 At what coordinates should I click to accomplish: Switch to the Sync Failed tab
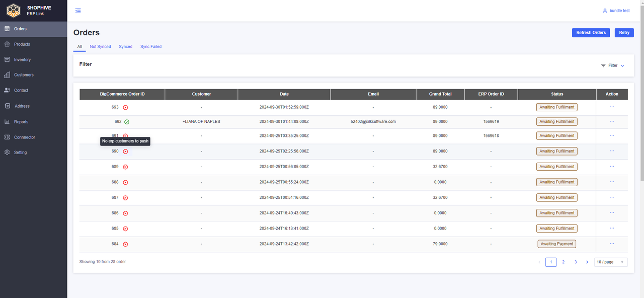click(151, 47)
